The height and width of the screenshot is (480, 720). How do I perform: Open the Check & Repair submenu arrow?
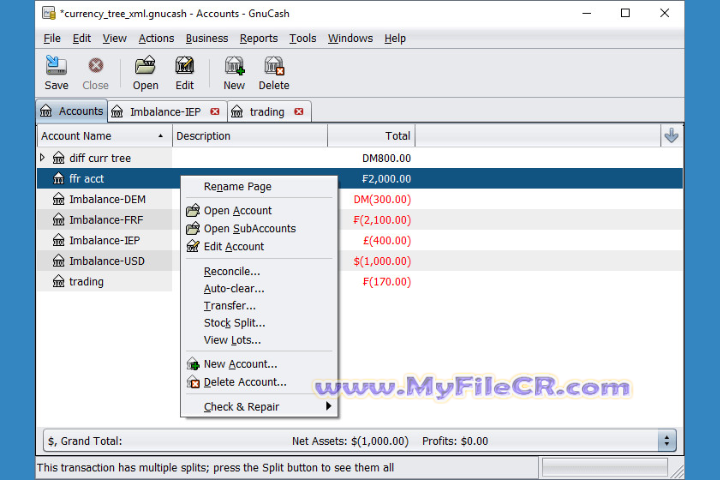(328, 406)
